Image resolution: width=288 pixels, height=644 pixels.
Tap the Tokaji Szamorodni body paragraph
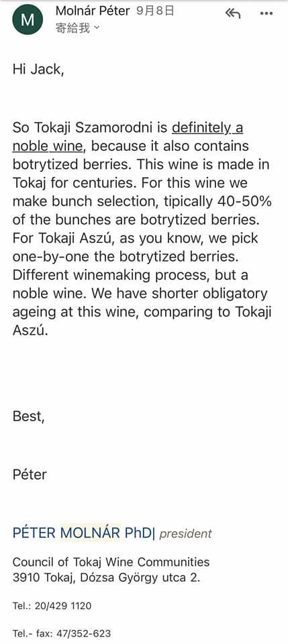coord(142,229)
